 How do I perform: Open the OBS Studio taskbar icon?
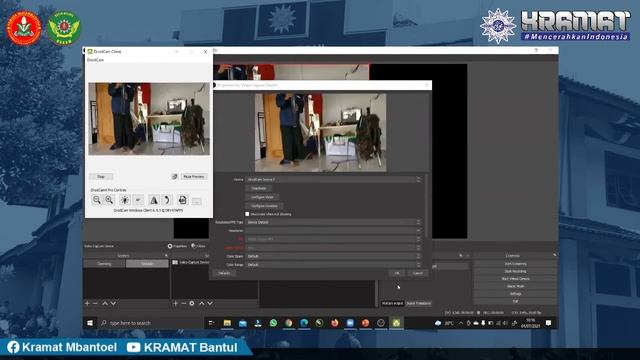pyautogui.click(x=381, y=323)
